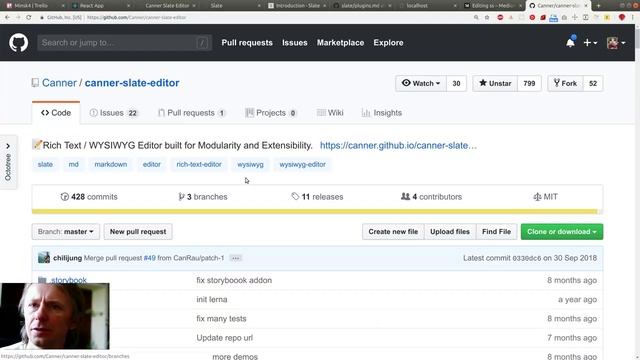Image resolution: width=640 pixels, height=360 pixels.
Task: View the 3 branches
Action: (x=203, y=197)
